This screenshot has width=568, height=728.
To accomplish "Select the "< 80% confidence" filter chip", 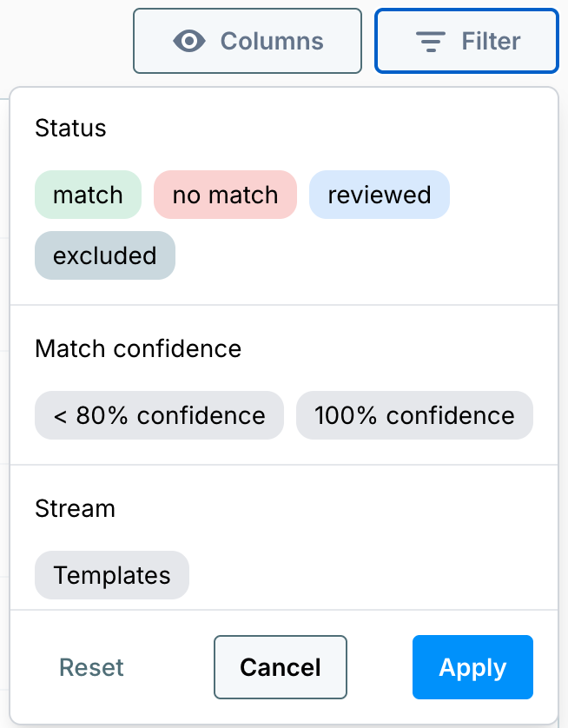I will (159, 415).
